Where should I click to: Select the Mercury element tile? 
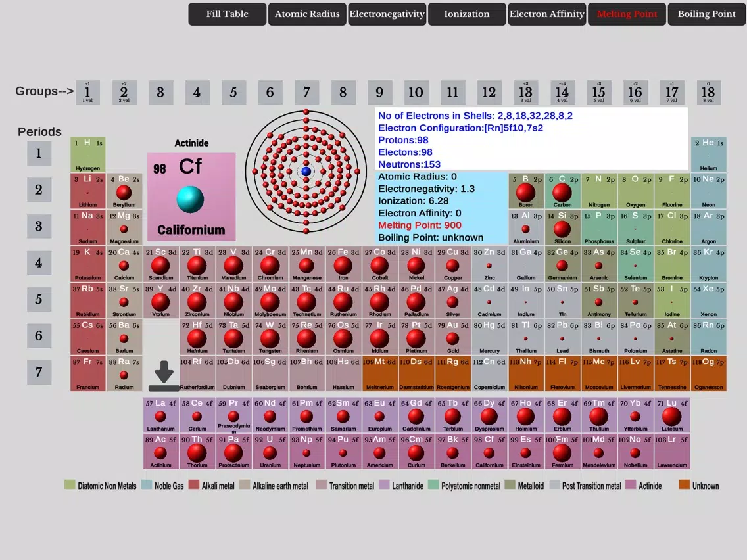coord(489,337)
